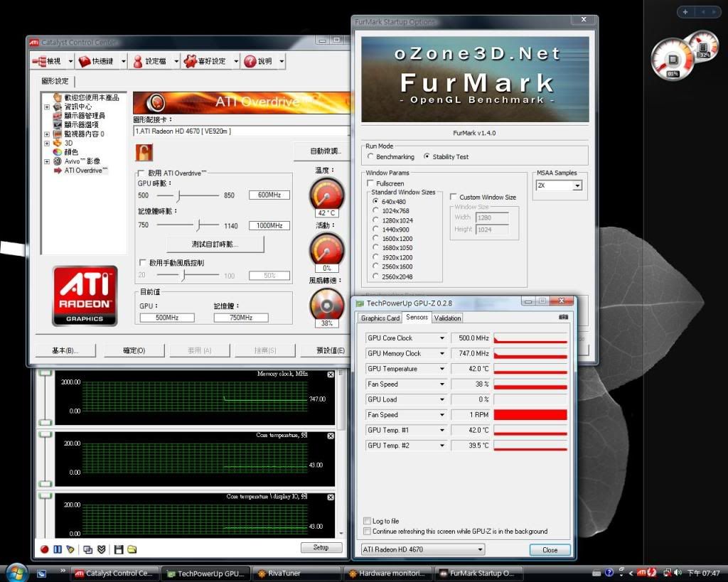Click the 確定(O) button
728x582 pixels.
(134, 350)
